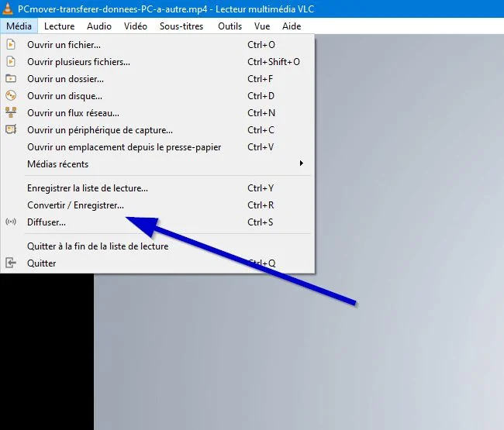Viewport: 504px width, 430px height.
Task: Expand the Médias récents submenu arrow
Action: pyautogui.click(x=301, y=163)
